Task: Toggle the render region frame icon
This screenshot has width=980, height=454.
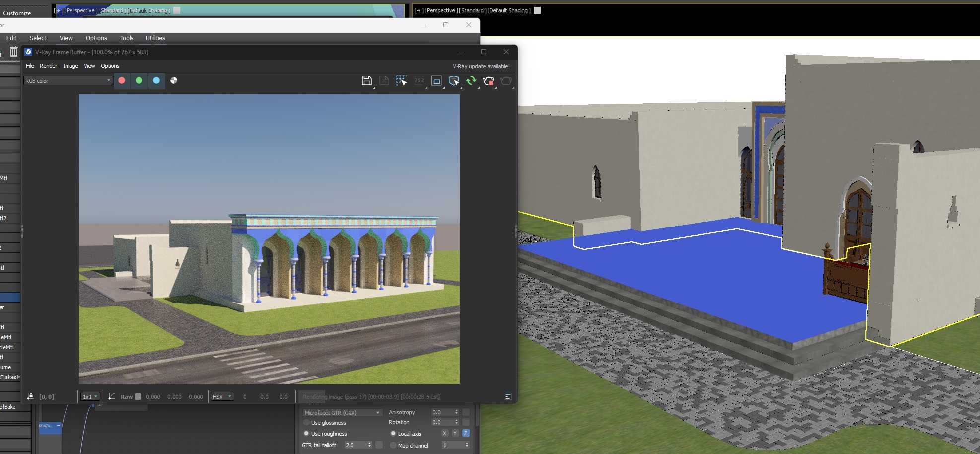Action: pyautogui.click(x=436, y=80)
